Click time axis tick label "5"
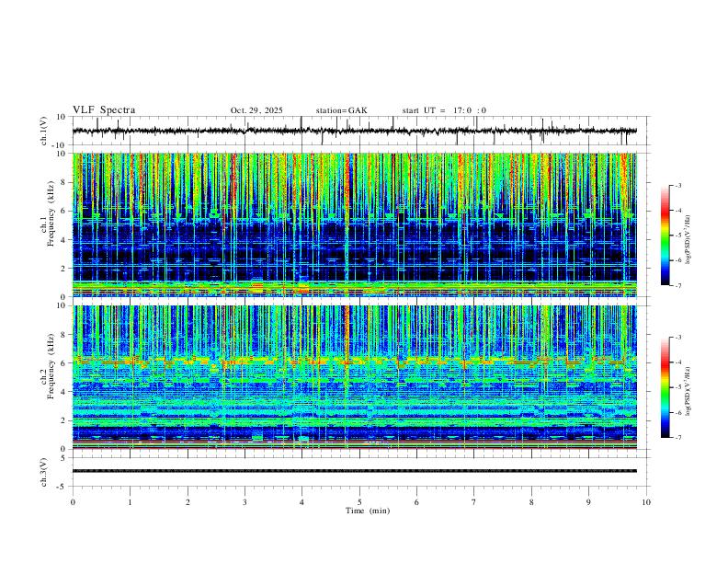Screen dimensions: 728x563 359,502
